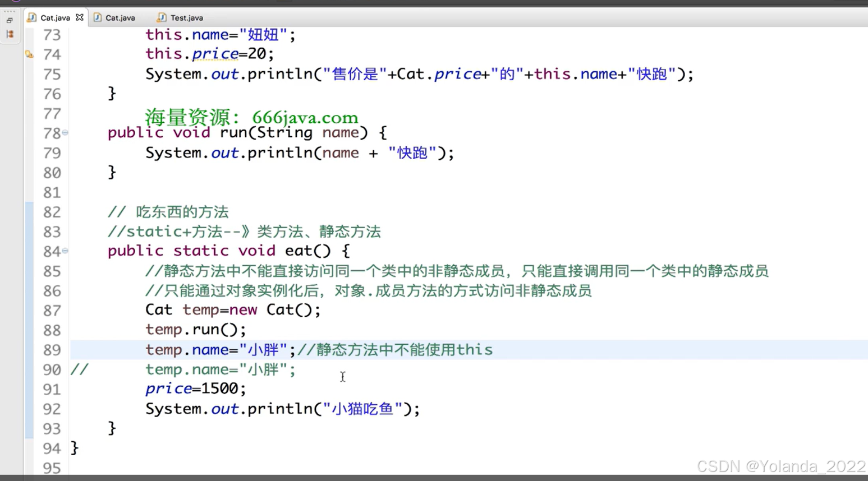This screenshot has width=868, height=481.
Task: Click "this.price=20;" on line 74
Action: coord(210,54)
